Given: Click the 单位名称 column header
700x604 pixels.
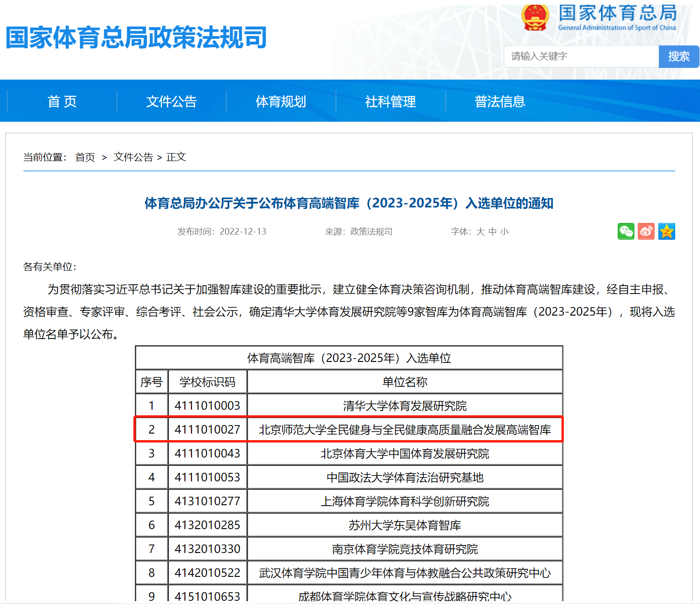Looking at the screenshot, I should click(405, 382).
